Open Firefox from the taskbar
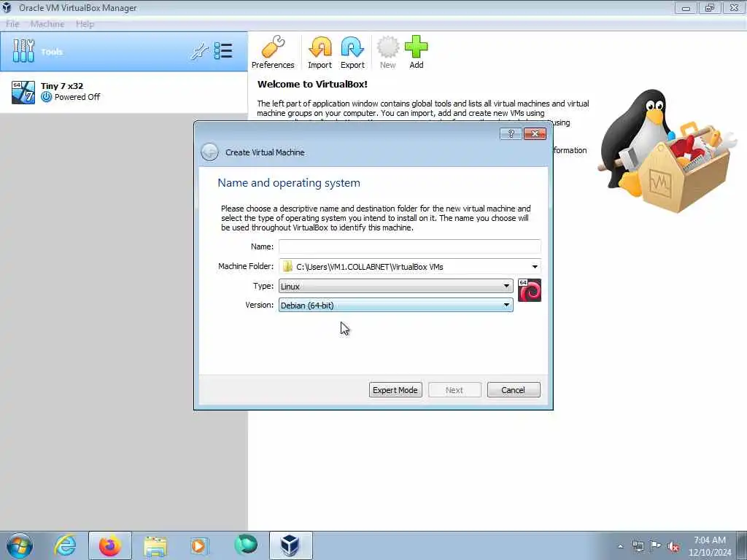The width and height of the screenshot is (747, 560). [x=110, y=545]
